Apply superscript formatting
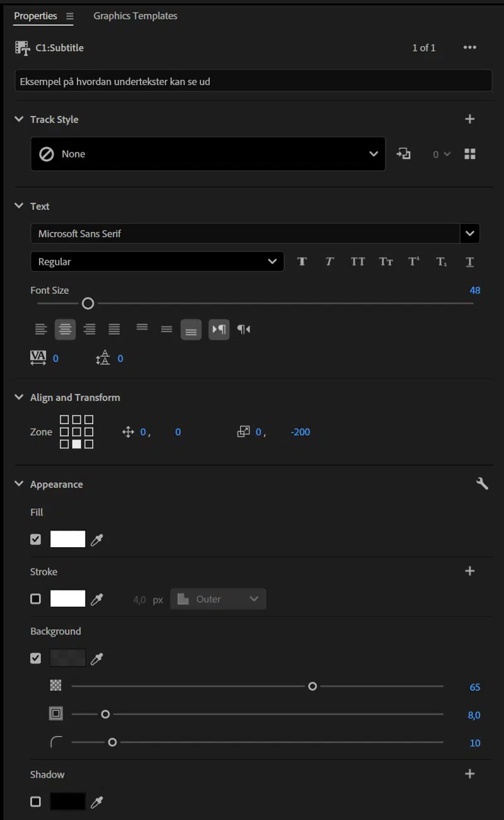Viewport: 504px width, 820px height. (413, 261)
